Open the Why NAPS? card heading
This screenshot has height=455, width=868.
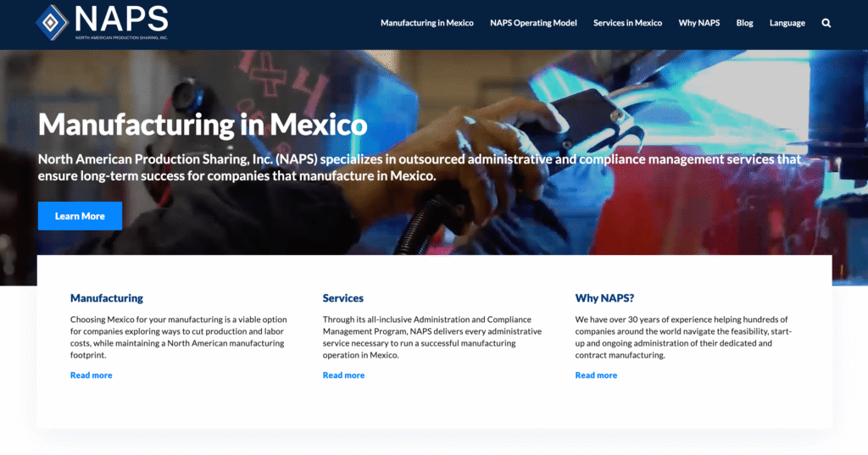604,297
